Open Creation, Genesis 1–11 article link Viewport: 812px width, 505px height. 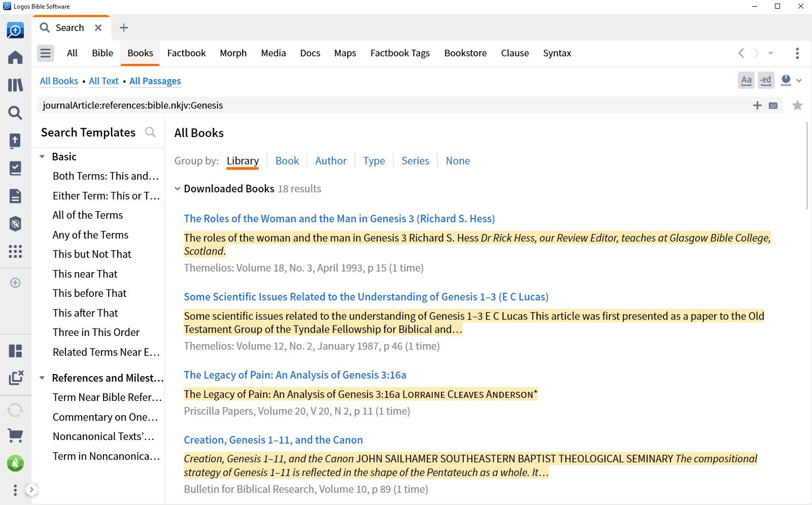(273, 440)
